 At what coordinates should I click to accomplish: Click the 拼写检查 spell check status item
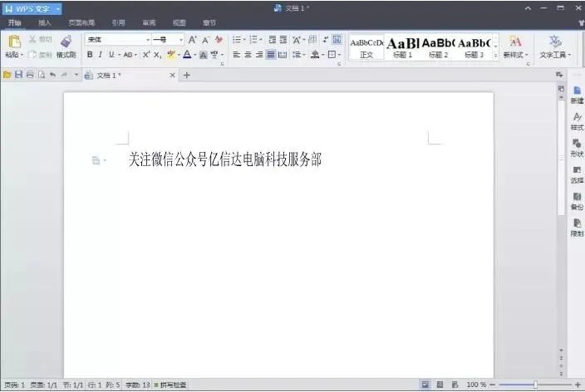tap(170, 385)
